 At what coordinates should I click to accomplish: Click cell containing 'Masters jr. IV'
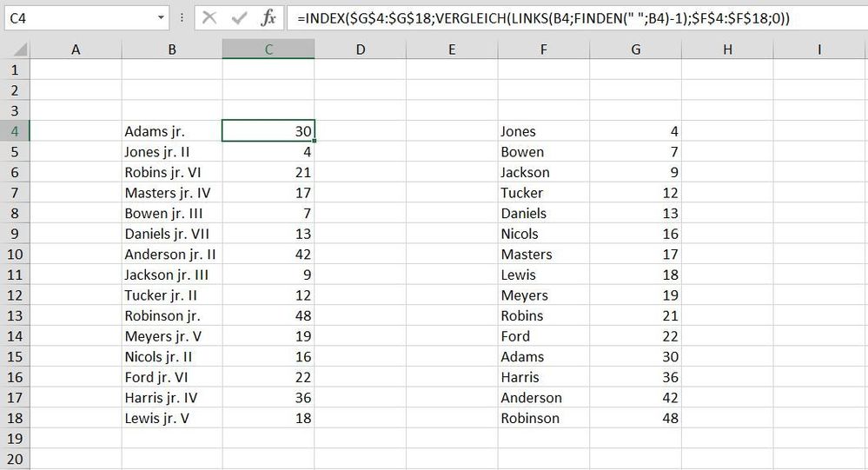tap(172, 193)
